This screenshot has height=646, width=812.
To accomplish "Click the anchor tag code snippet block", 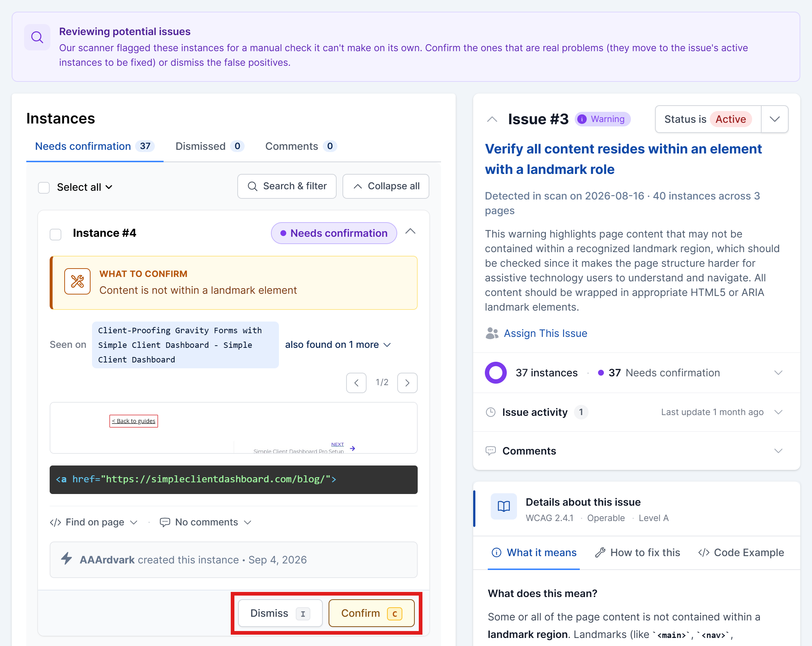I will click(234, 479).
